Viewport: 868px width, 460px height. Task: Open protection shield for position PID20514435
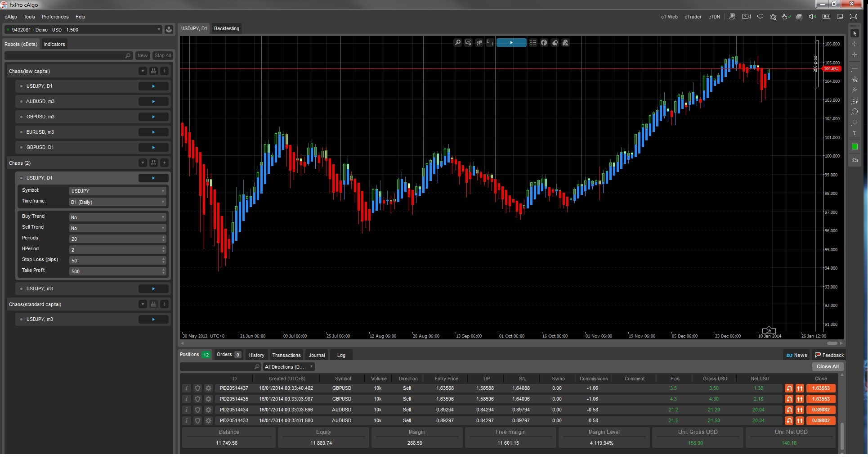197,399
